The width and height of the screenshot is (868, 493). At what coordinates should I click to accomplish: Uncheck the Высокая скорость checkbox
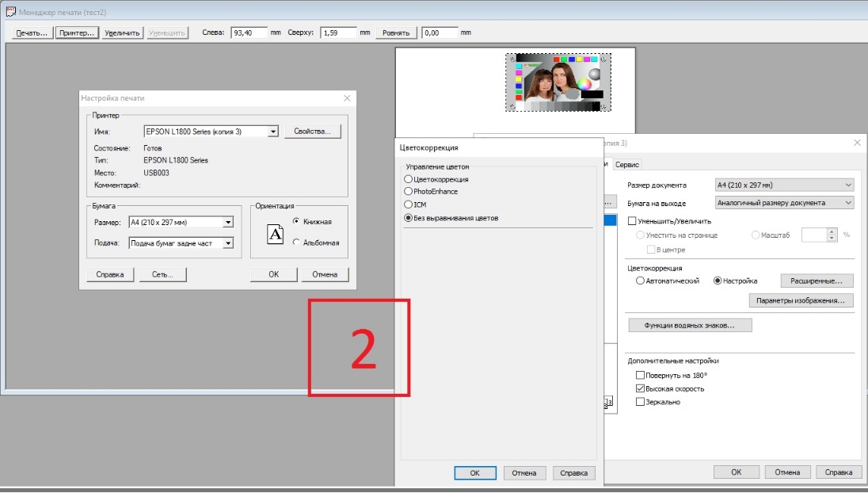[641, 388]
